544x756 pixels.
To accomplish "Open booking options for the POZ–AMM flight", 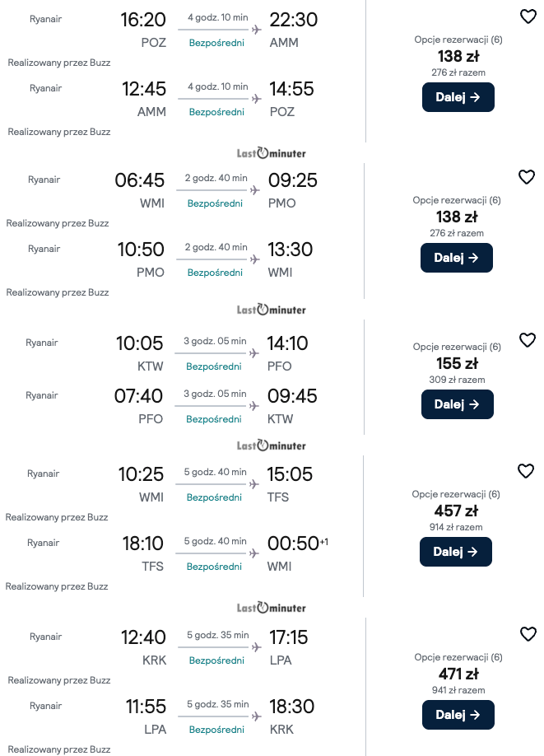I will (x=458, y=40).
